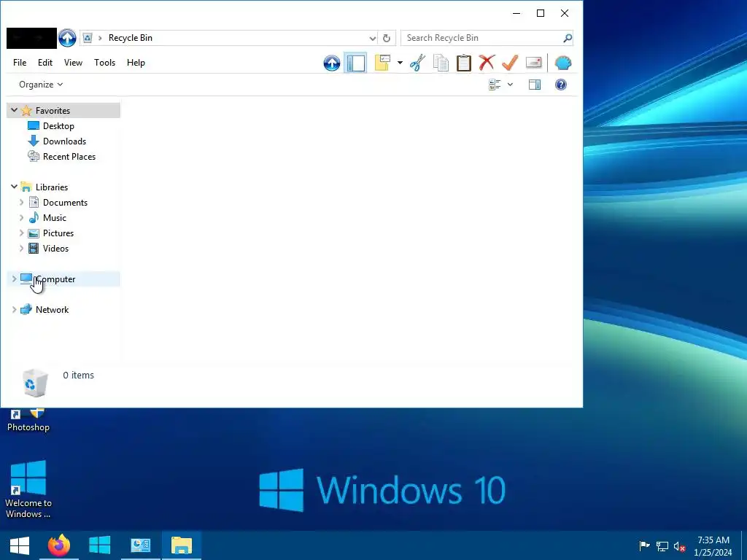Viewport: 747px width, 560px height.
Task: Click the Welcome to Windows desktop shortcut
Action: click(28, 489)
